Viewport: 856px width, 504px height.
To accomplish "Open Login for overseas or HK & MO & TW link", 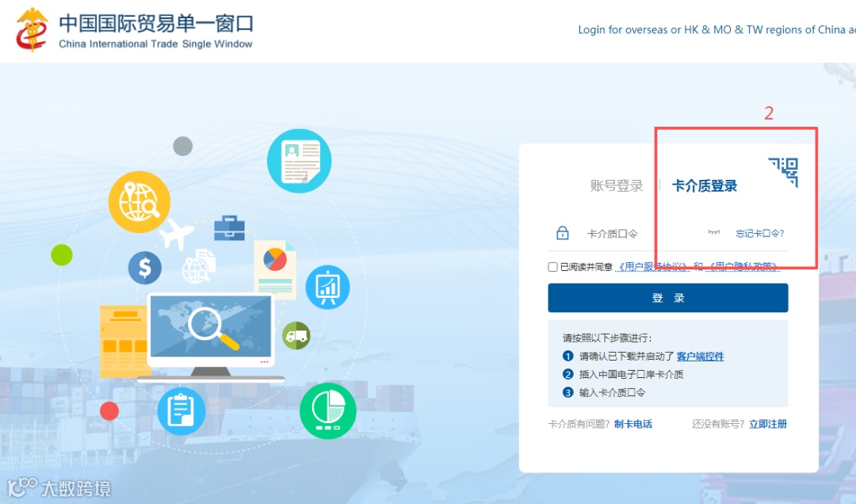I will coord(717,30).
